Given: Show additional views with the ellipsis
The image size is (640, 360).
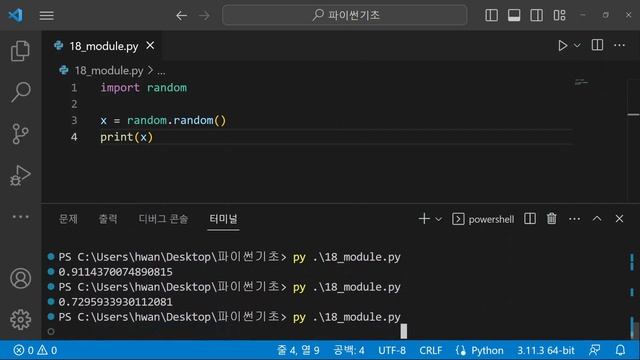Looking at the screenshot, I should point(20,217).
